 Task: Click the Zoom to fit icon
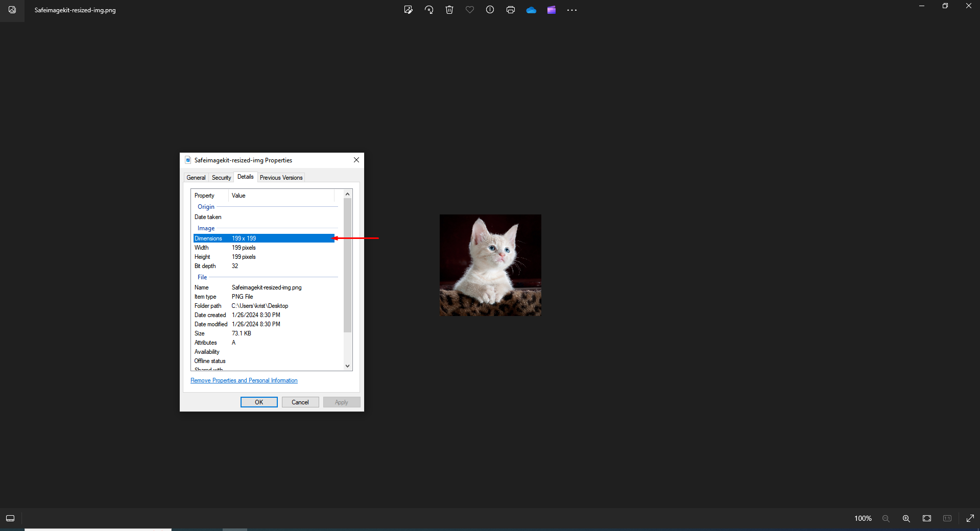(927, 518)
